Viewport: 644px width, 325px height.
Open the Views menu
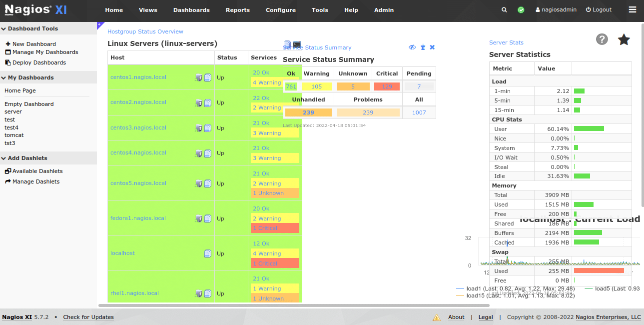[x=148, y=10]
